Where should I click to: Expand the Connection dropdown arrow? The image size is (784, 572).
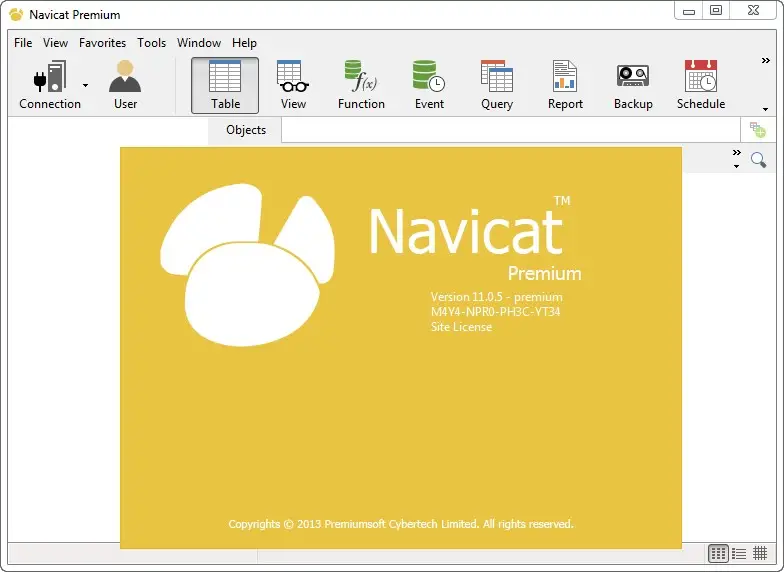(86, 86)
